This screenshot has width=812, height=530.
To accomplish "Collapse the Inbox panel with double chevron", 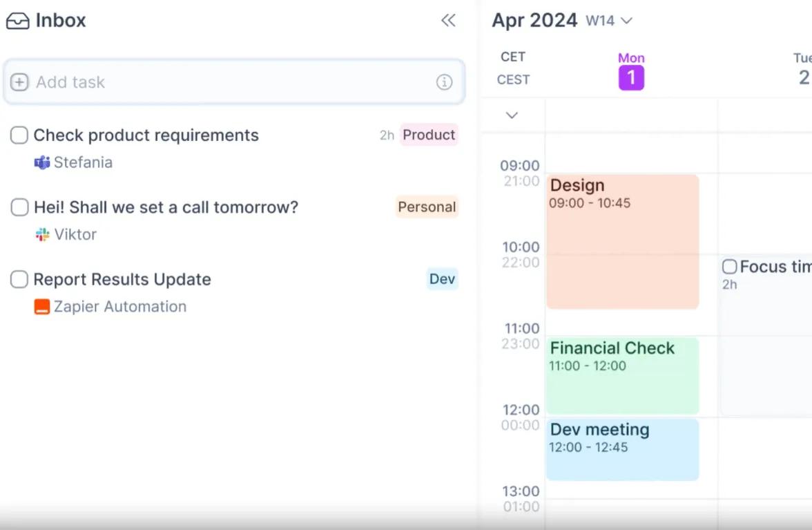I will (x=449, y=20).
